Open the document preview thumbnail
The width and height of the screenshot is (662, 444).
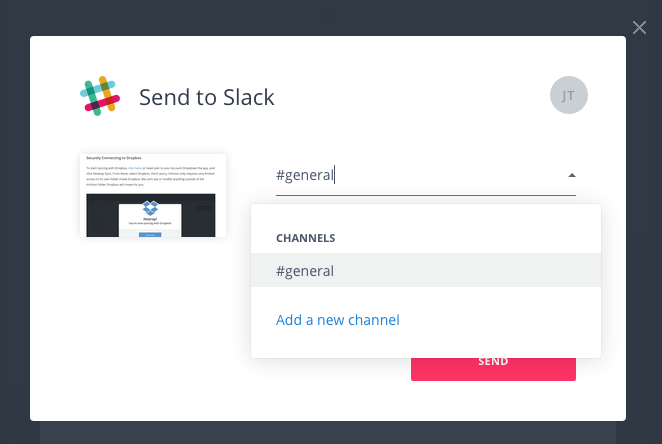[x=152, y=195]
